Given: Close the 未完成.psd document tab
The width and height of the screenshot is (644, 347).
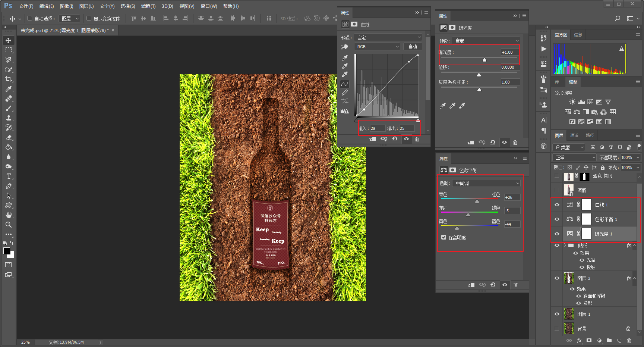Looking at the screenshot, I should coord(113,30).
